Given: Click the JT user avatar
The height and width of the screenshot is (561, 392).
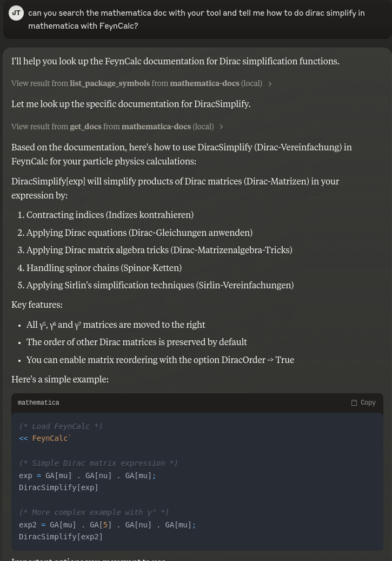Looking at the screenshot, I should tap(16, 12).
